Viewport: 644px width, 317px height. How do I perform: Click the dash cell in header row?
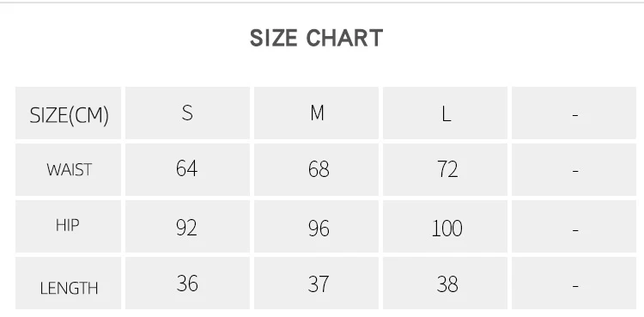click(x=574, y=113)
